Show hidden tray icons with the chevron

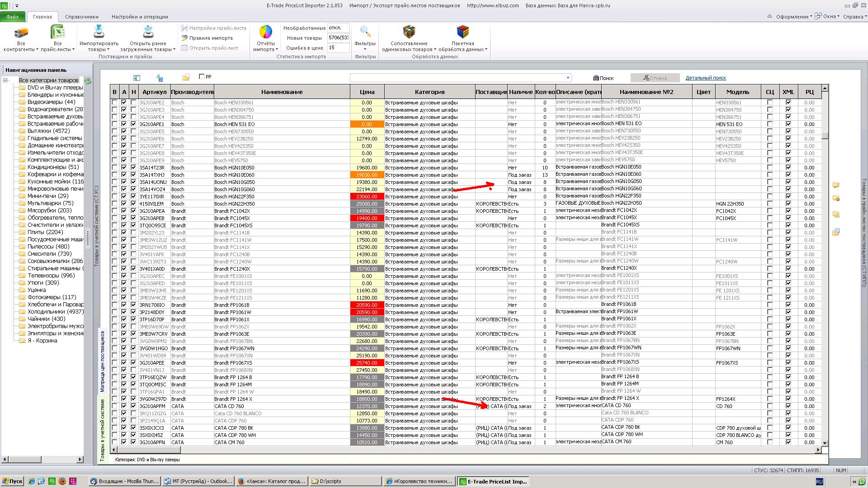point(854,482)
